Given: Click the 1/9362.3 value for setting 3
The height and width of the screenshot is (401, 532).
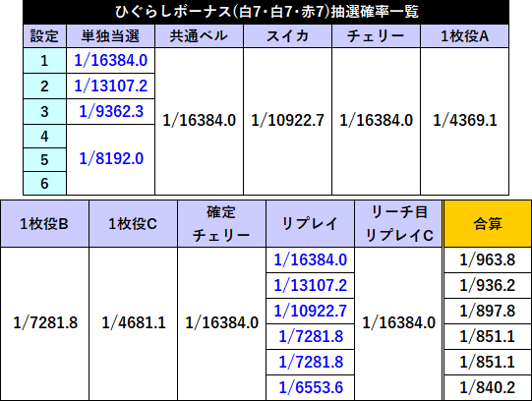Looking at the screenshot, I should pos(110,111).
